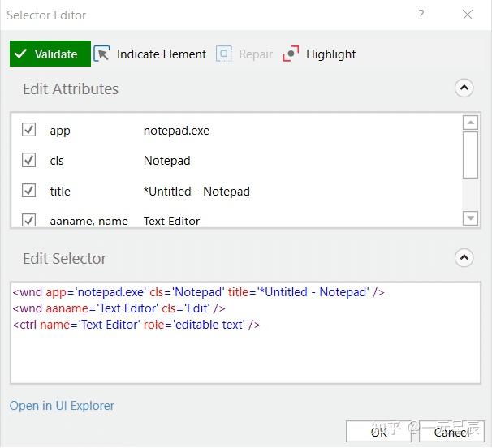Click the Highlight icon in toolbar

click(x=291, y=54)
